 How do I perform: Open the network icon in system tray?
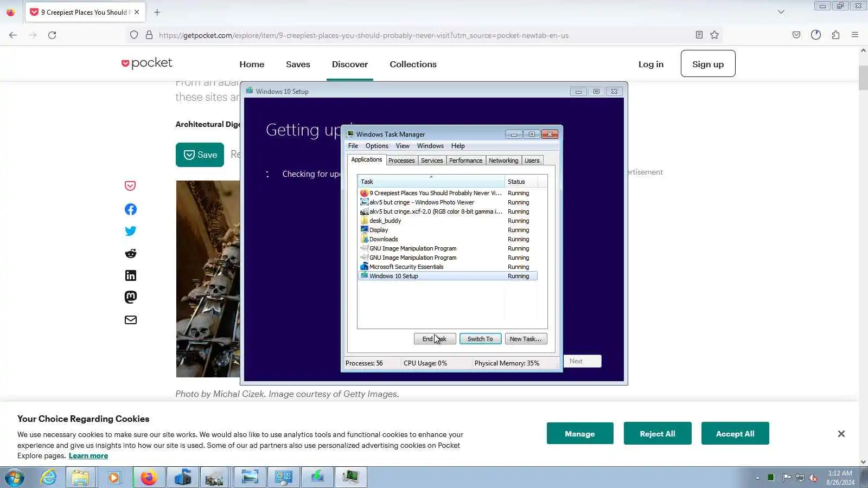tap(800, 478)
